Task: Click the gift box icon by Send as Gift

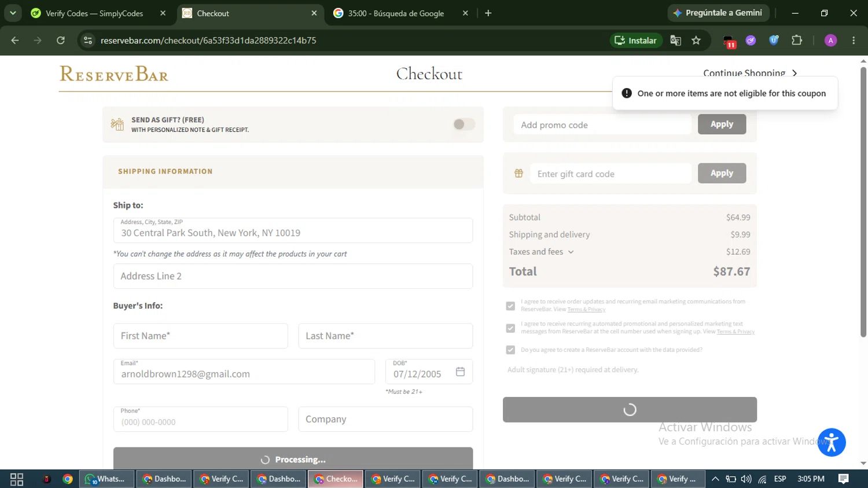Action: click(117, 124)
